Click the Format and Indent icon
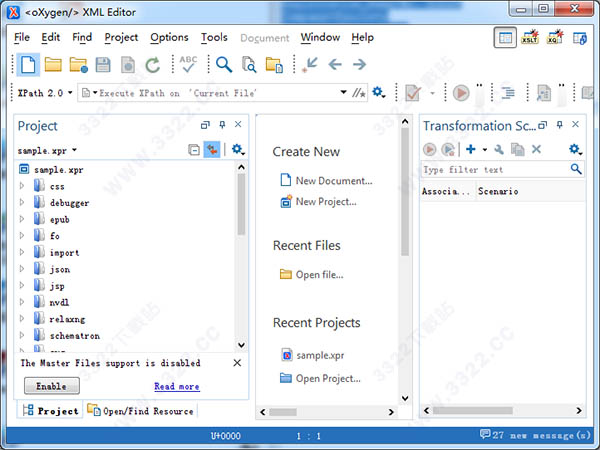This screenshot has width=600, height=450. point(508,93)
